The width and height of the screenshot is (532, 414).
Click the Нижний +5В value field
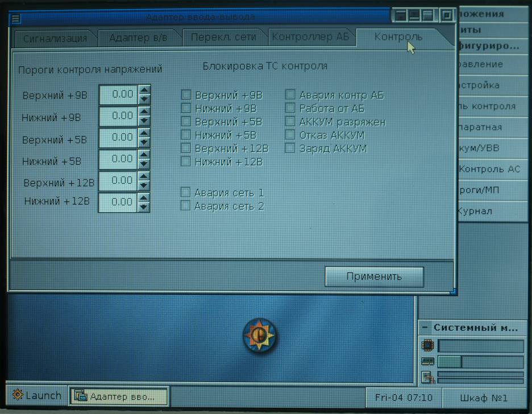pyautogui.click(x=118, y=159)
